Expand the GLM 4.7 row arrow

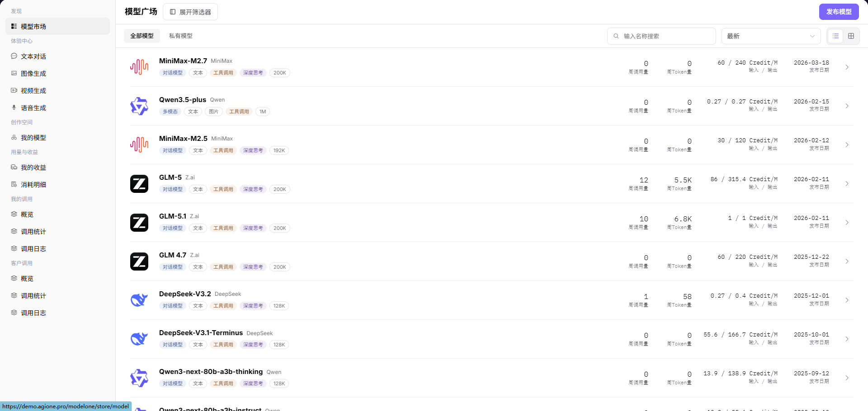click(847, 262)
